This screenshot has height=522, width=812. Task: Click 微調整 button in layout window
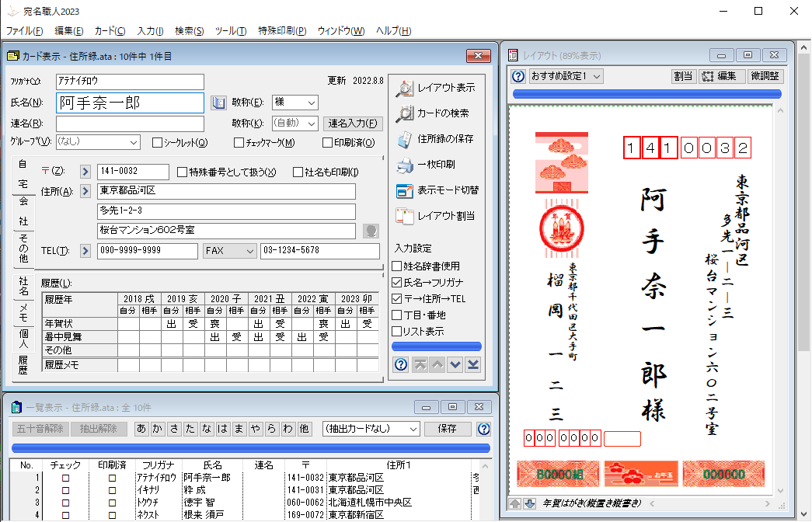[x=765, y=76]
